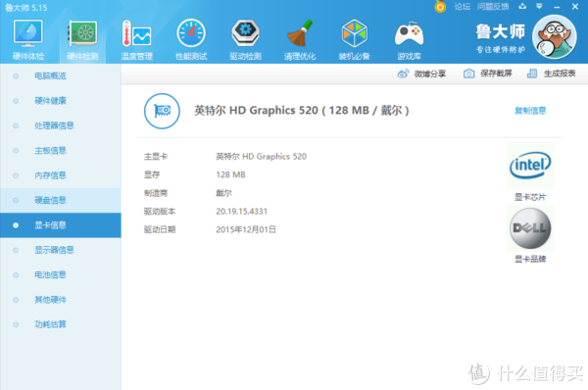Select 显示器信息 in sidebar
588x390 pixels.
(x=61, y=250)
